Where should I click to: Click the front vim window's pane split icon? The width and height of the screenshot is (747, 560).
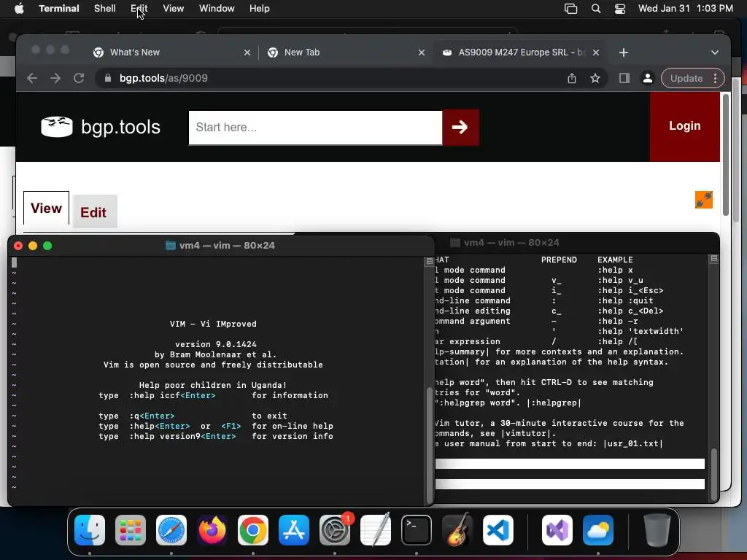430,261
